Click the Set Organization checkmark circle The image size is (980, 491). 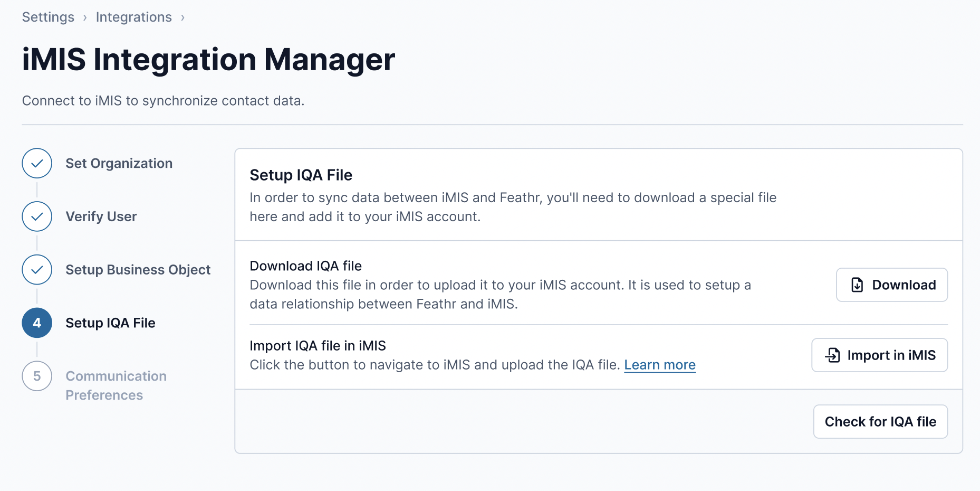pyautogui.click(x=37, y=163)
